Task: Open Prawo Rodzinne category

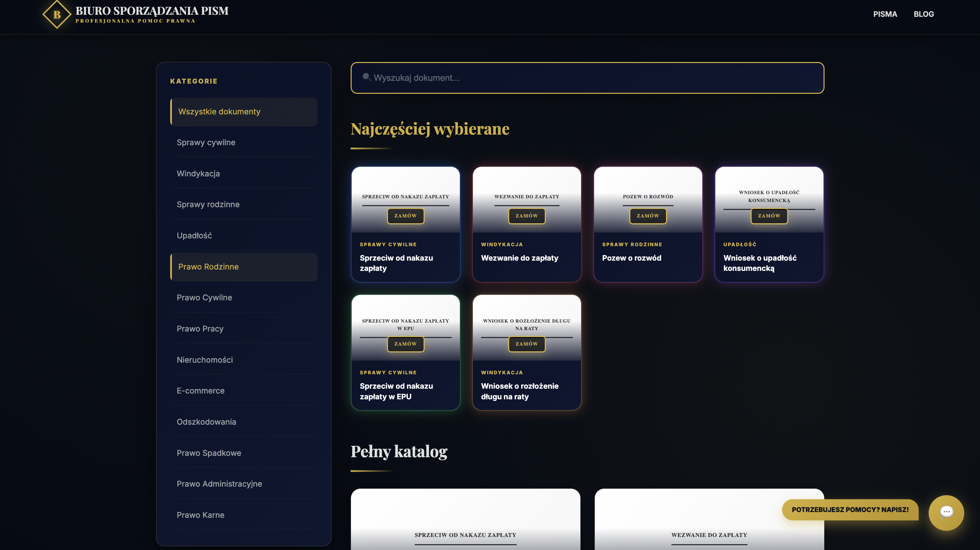Action: point(243,267)
